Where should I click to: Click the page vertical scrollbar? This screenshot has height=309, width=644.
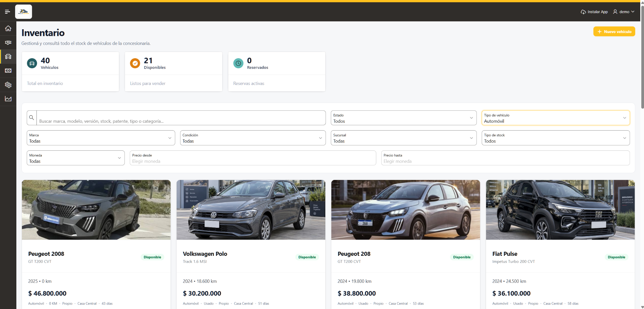coord(642,57)
